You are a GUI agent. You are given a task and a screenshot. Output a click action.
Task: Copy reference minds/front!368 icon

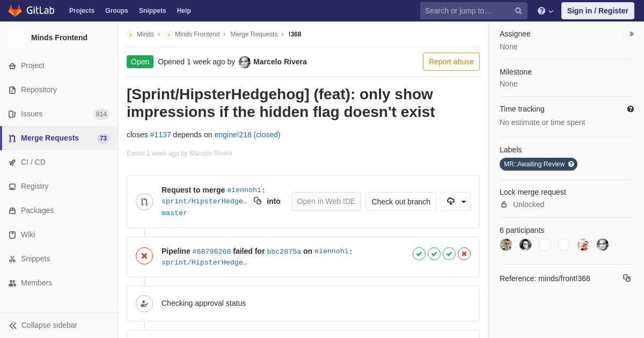pyautogui.click(x=627, y=278)
